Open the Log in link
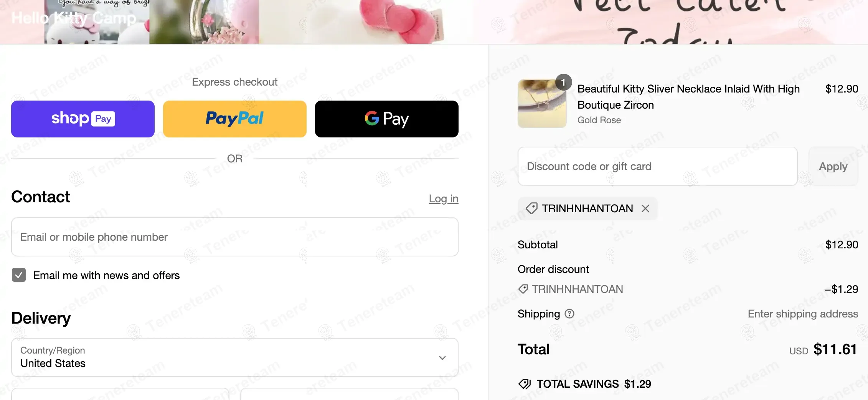This screenshot has height=400, width=868. coord(444,199)
